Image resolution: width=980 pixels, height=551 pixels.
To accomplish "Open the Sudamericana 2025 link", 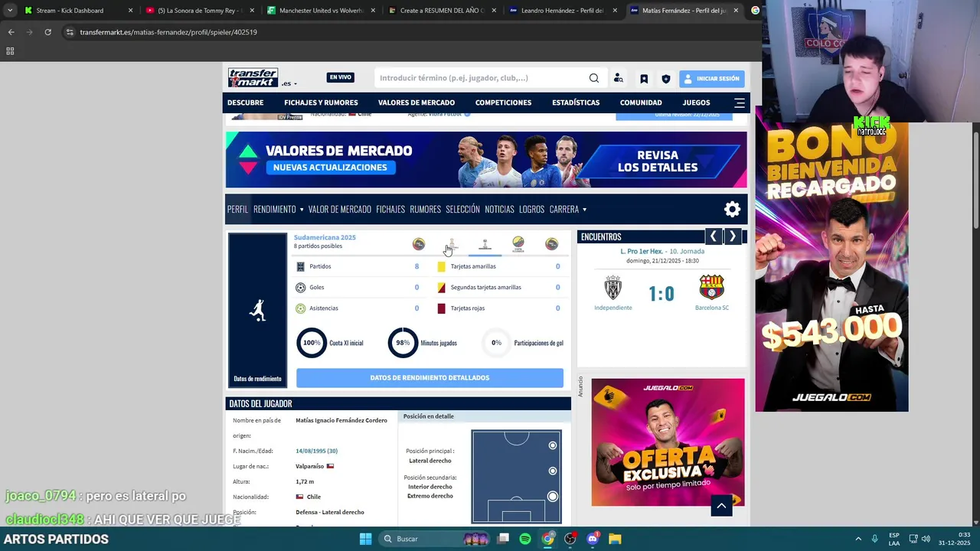I will (x=325, y=237).
